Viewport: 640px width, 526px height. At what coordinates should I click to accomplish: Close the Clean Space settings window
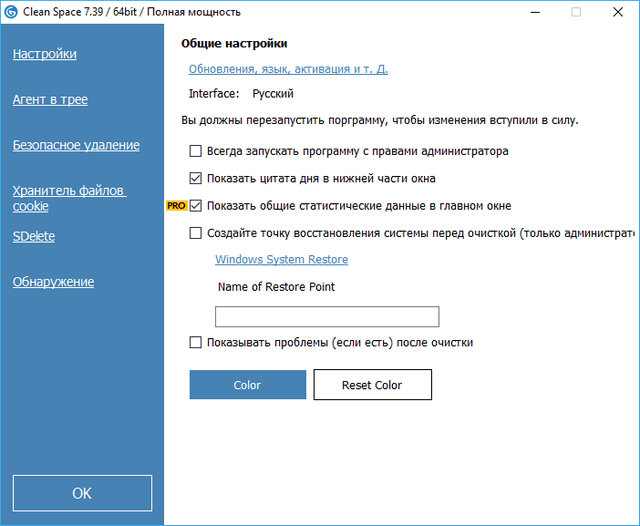click(618, 12)
